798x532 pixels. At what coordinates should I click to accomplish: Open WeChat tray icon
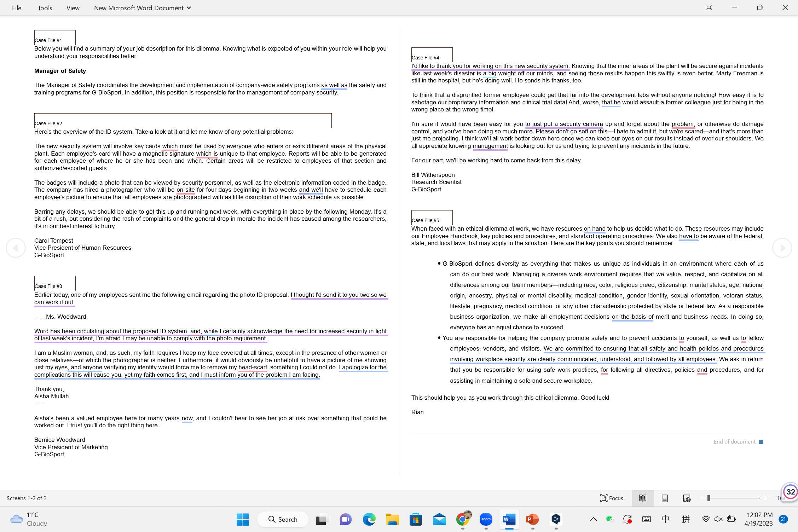[610, 519]
